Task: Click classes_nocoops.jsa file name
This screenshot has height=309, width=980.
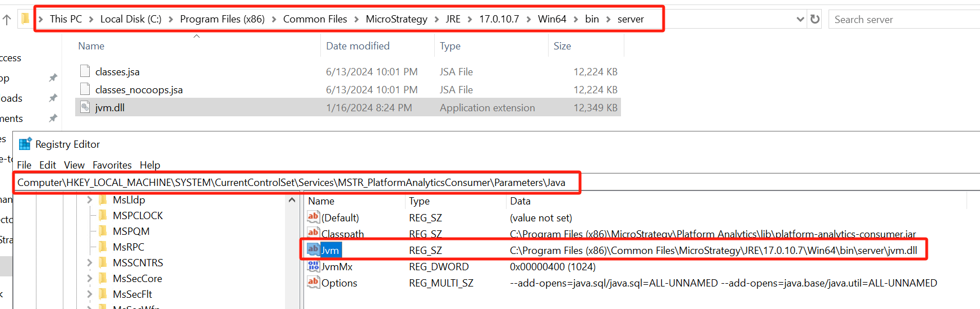Action: point(139,90)
